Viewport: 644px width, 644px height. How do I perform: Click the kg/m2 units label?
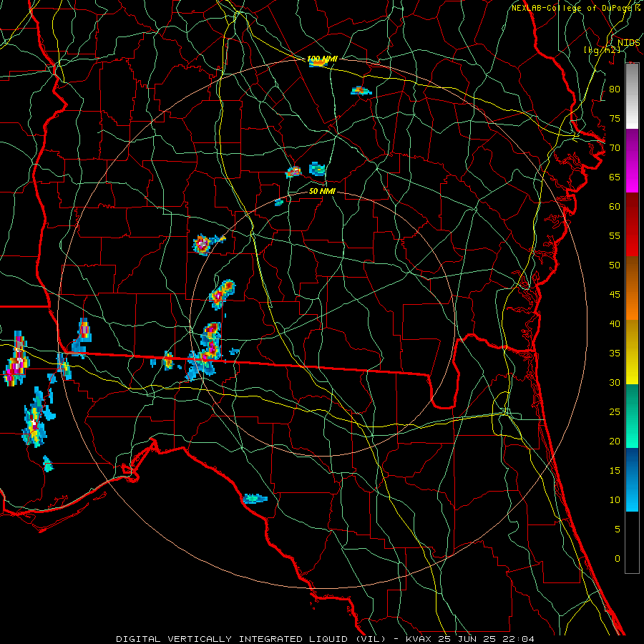[602, 50]
